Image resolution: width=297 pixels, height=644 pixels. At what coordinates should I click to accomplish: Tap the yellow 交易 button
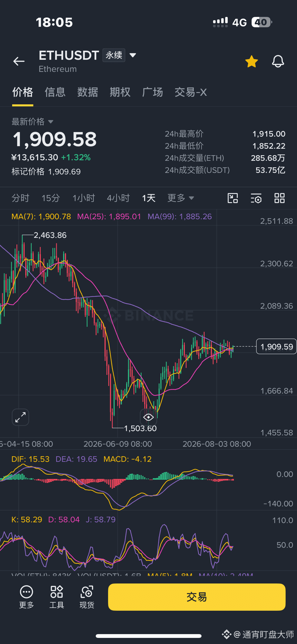[197, 597]
